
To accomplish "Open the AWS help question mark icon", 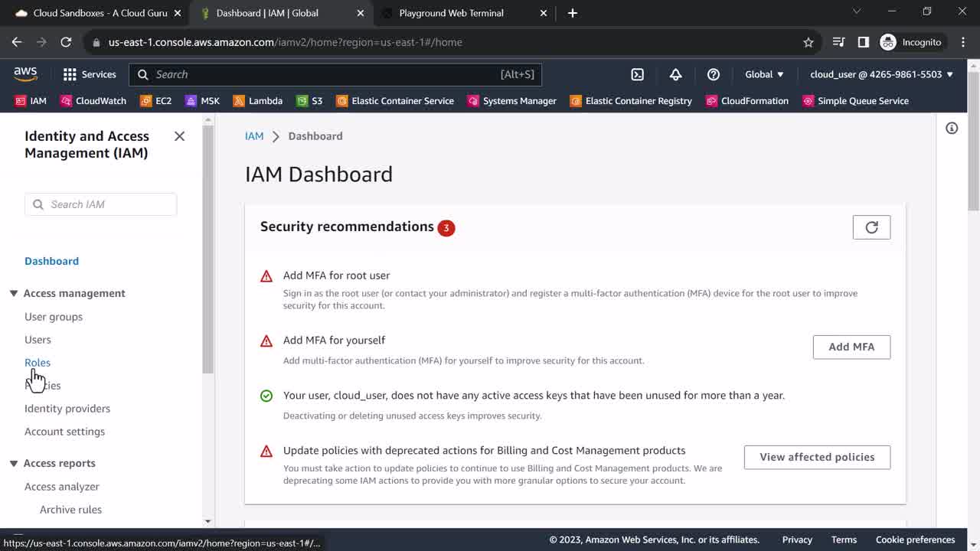I will [x=714, y=74].
